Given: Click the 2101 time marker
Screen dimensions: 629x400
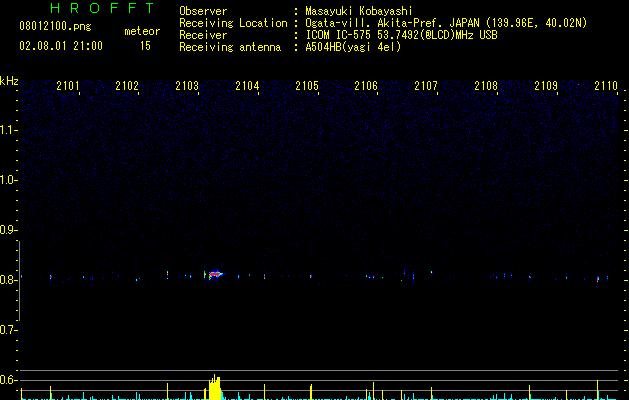Looking at the screenshot, I should point(67,86).
